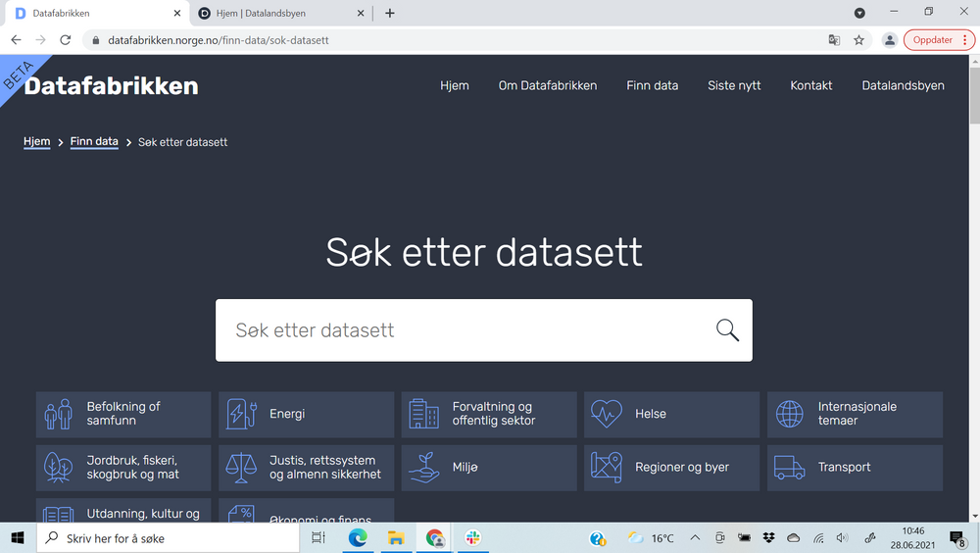
Task: Open Microsoft Edge from taskbar
Action: point(358,538)
